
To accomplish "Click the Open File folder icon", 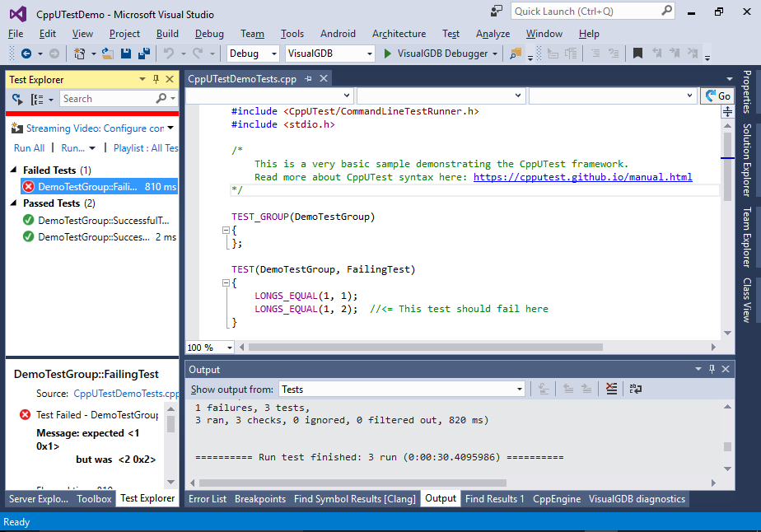I will point(108,54).
